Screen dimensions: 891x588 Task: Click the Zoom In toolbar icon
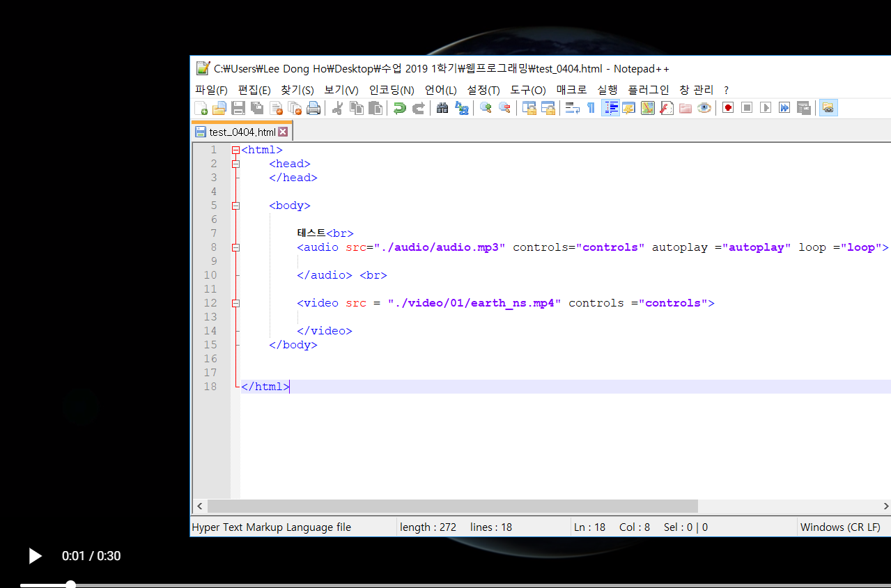tap(486, 108)
